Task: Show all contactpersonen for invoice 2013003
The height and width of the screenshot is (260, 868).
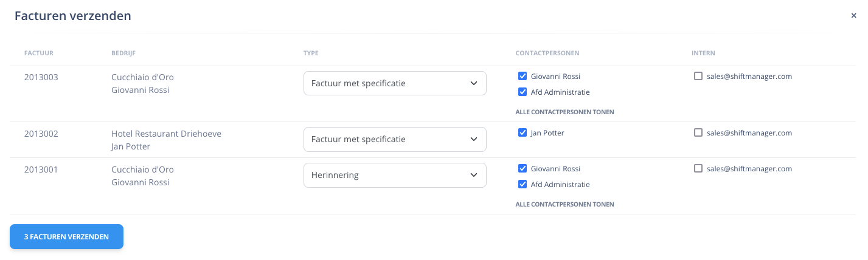Action: click(x=564, y=112)
